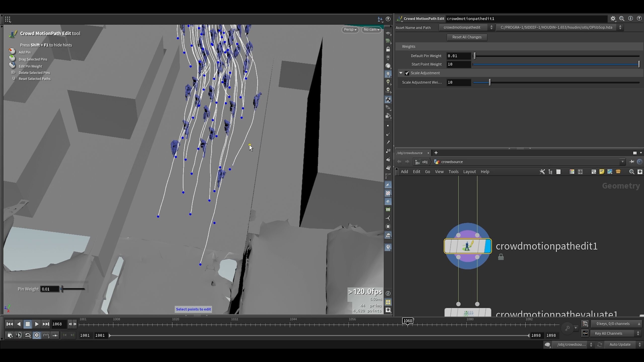Open the No cam camera dropdown
The height and width of the screenshot is (362, 644).
point(371,30)
